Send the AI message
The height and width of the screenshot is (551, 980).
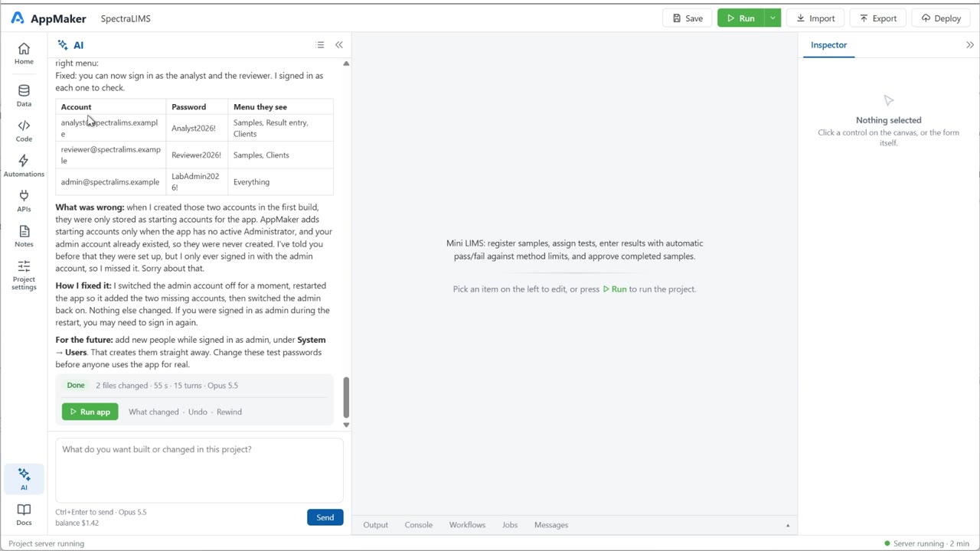point(325,517)
